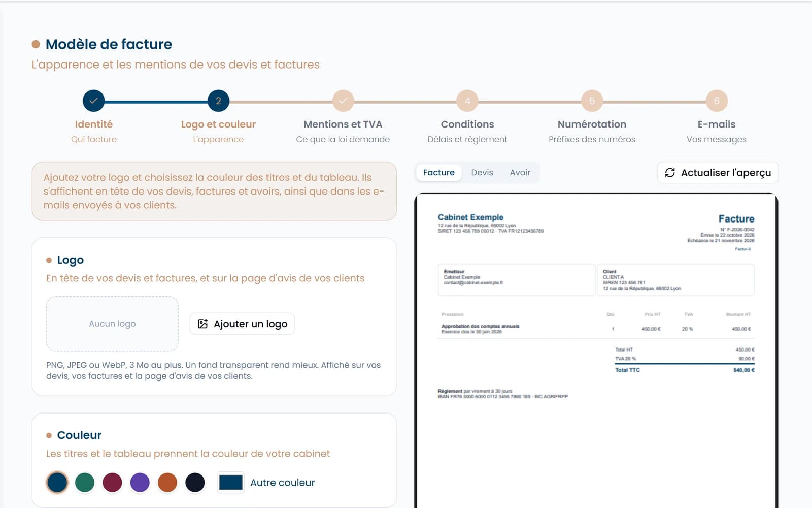Screen dimensions: 812x508
Task: Choose the purple color swatch
Action: [x=140, y=482]
